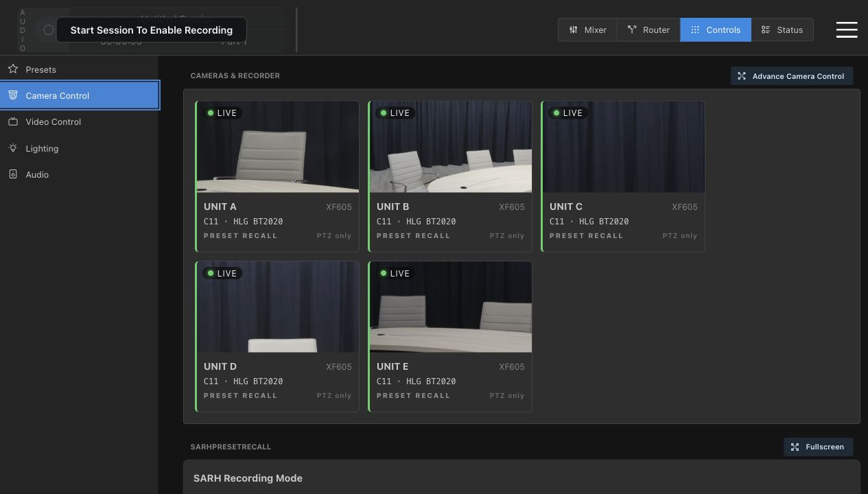This screenshot has width=868, height=494.
Task: Click PRESET RECALL on Unit E
Action: tap(413, 395)
